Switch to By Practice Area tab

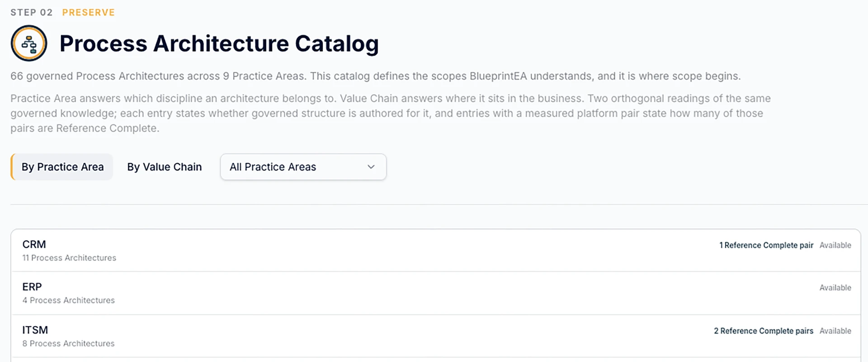(x=62, y=167)
